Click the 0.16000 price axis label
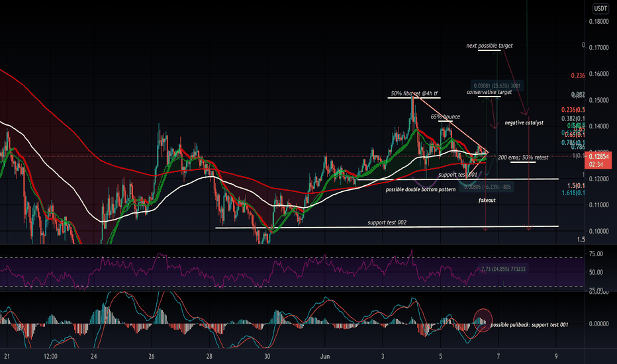Viewport: 617px width, 364px height. (x=598, y=74)
